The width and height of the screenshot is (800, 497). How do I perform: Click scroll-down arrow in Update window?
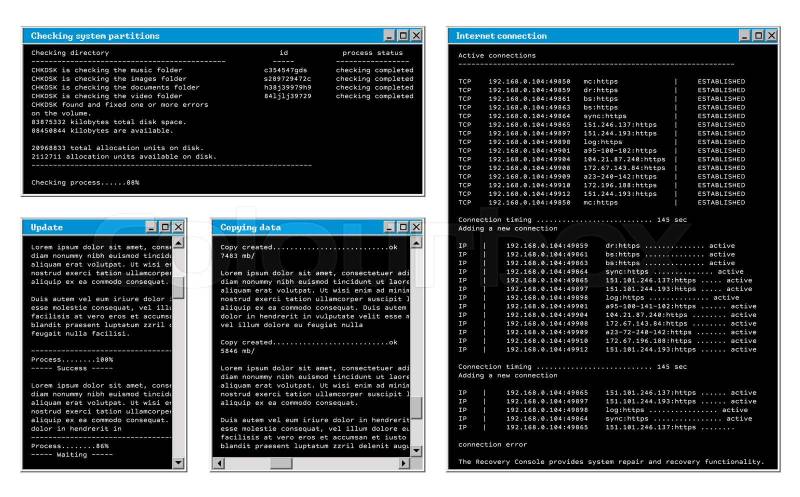click(x=179, y=463)
